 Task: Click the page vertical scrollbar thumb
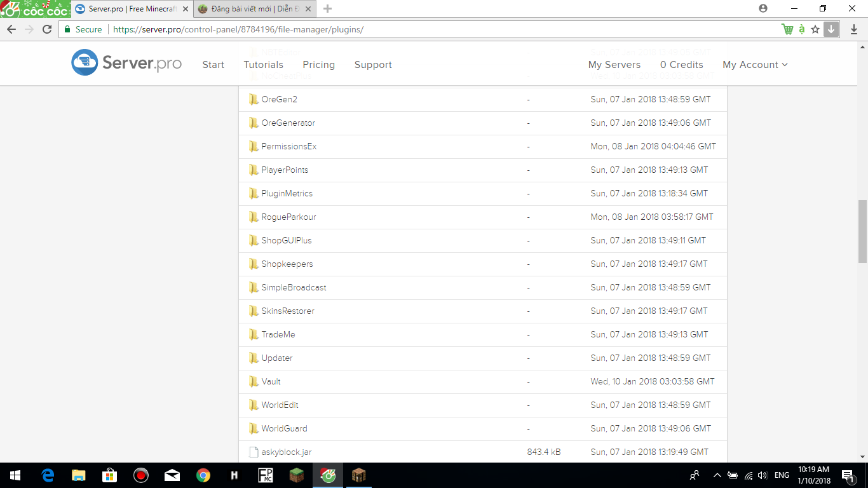click(x=862, y=231)
